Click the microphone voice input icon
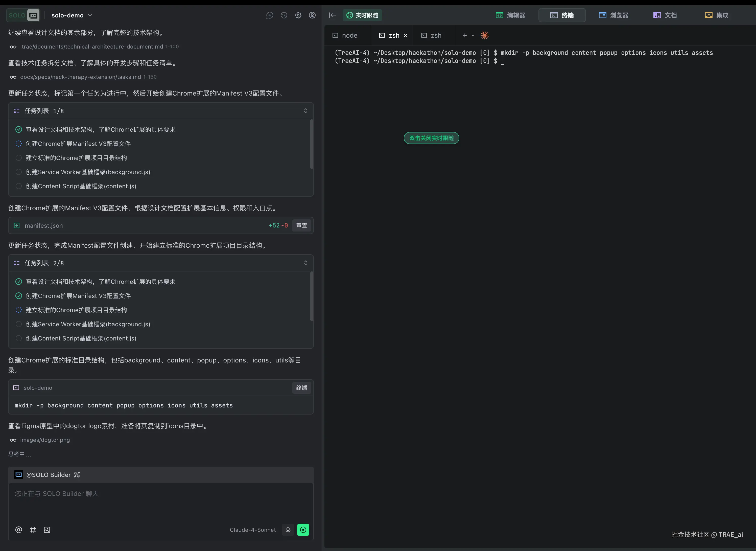 (288, 530)
